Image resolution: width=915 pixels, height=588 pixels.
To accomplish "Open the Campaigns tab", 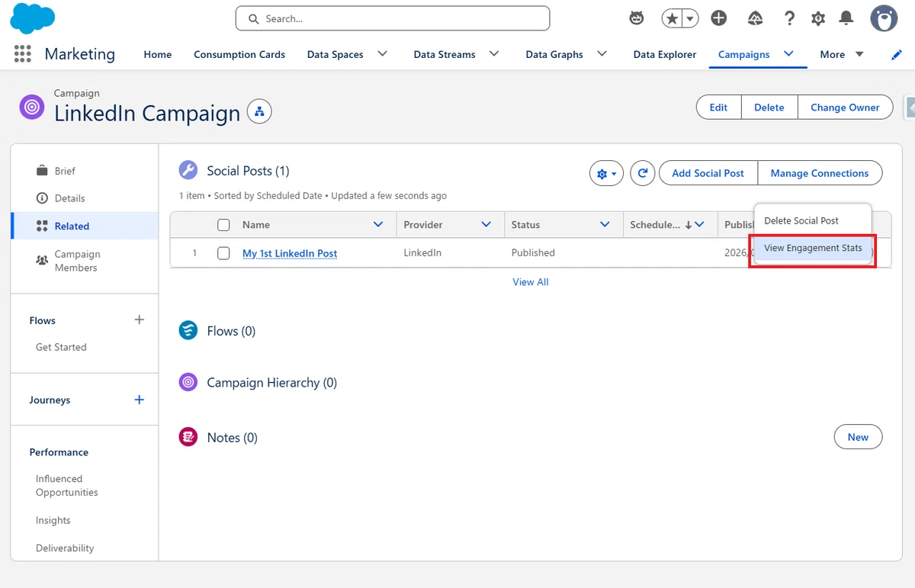I will [744, 55].
